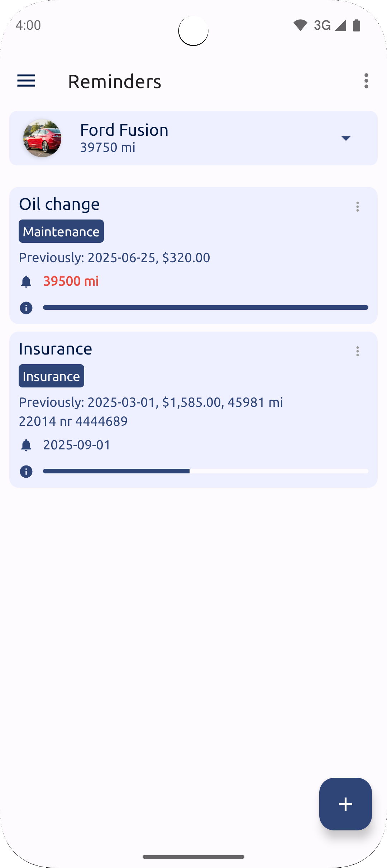Expand the Ford Fusion vehicle dropdown arrow
387x868 pixels.
pos(346,139)
